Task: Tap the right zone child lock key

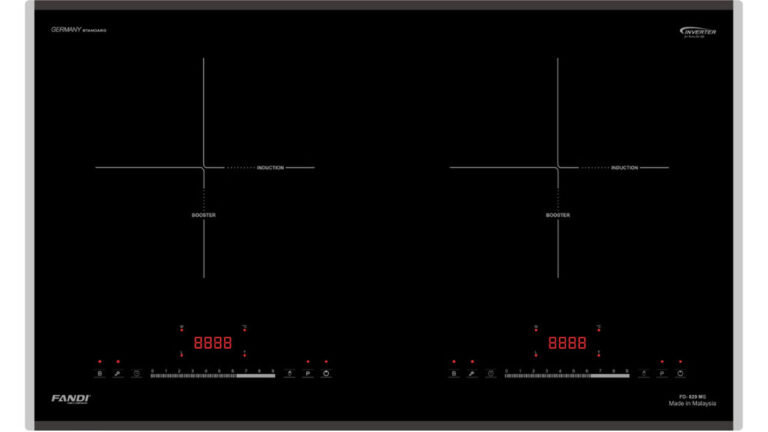Action: [472, 373]
